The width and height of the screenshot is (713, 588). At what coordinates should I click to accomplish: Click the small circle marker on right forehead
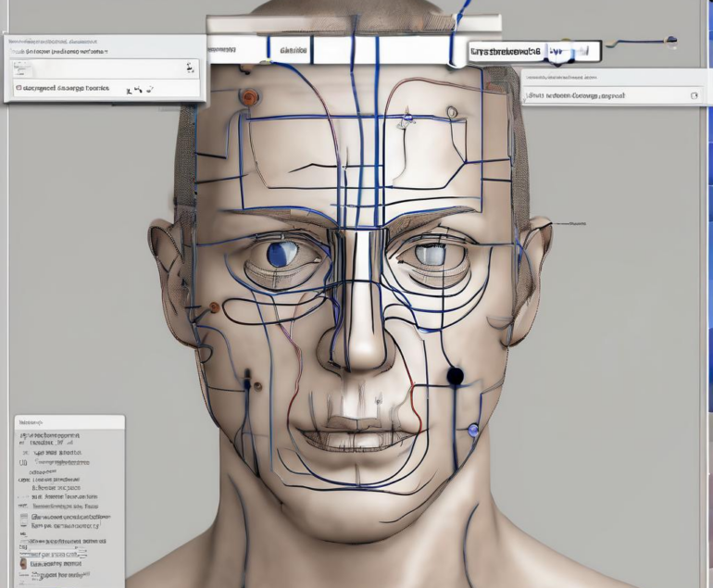(452, 113)
